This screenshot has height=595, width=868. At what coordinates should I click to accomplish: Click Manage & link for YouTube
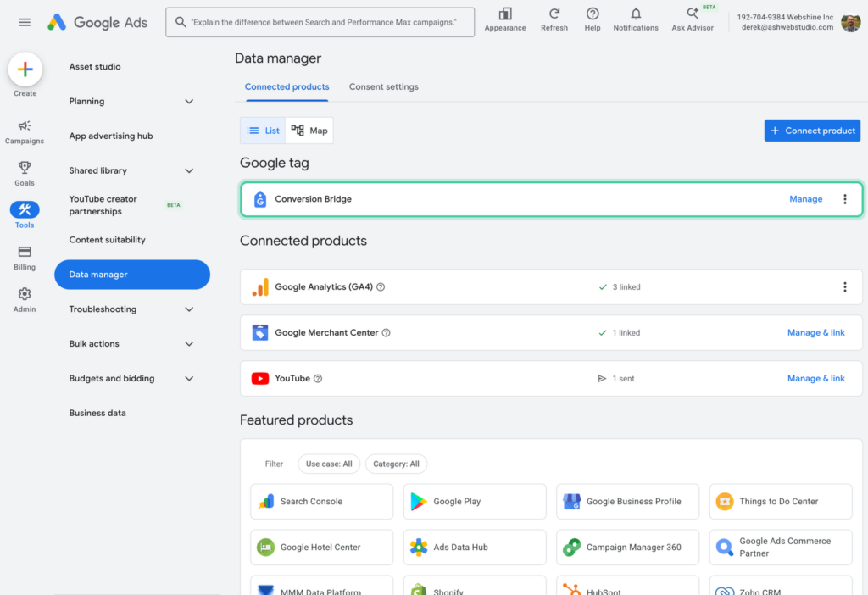point(816,379)
